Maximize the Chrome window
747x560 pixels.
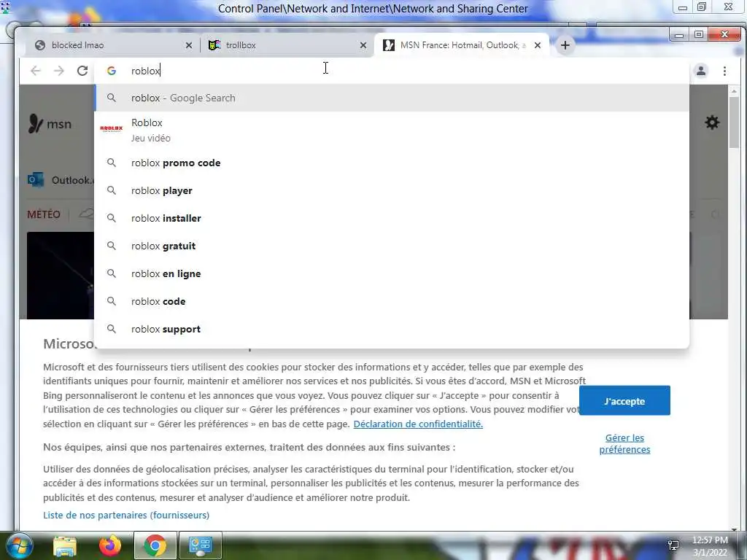coord(699,35)
